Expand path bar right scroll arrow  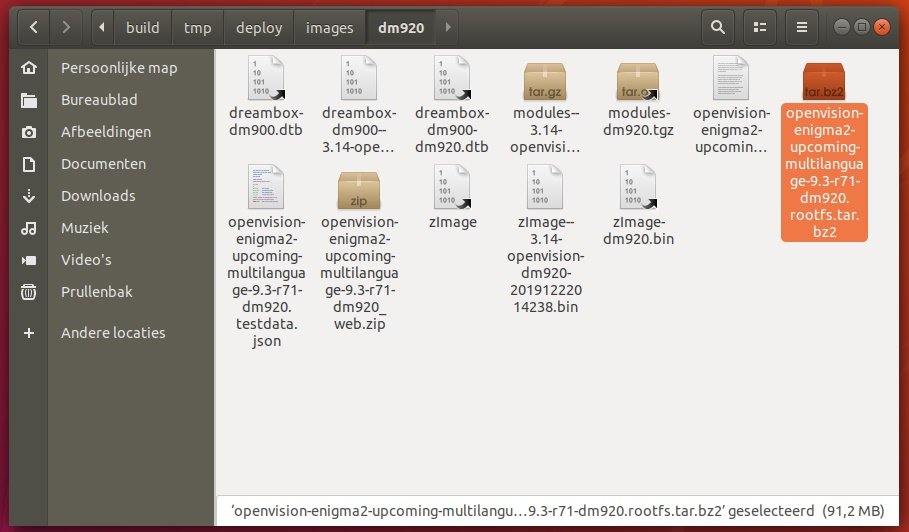pyautogui.click(x=447, y=28)
